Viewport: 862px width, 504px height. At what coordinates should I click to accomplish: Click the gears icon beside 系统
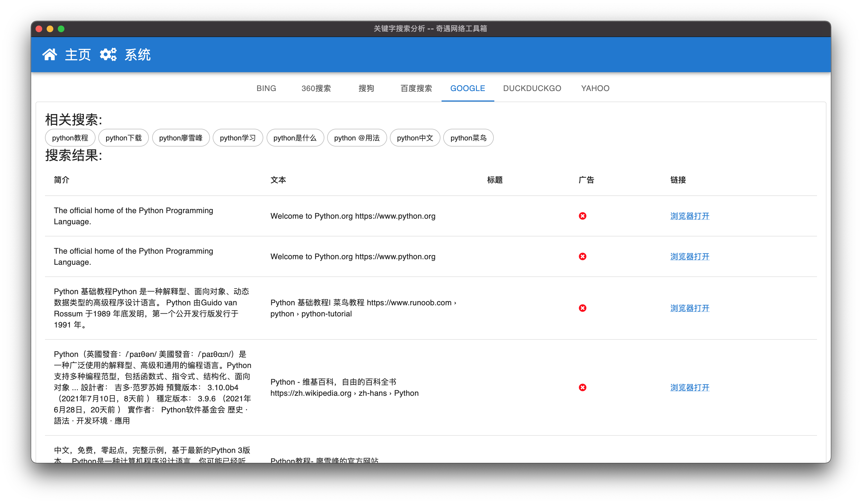tap(108, 54)
